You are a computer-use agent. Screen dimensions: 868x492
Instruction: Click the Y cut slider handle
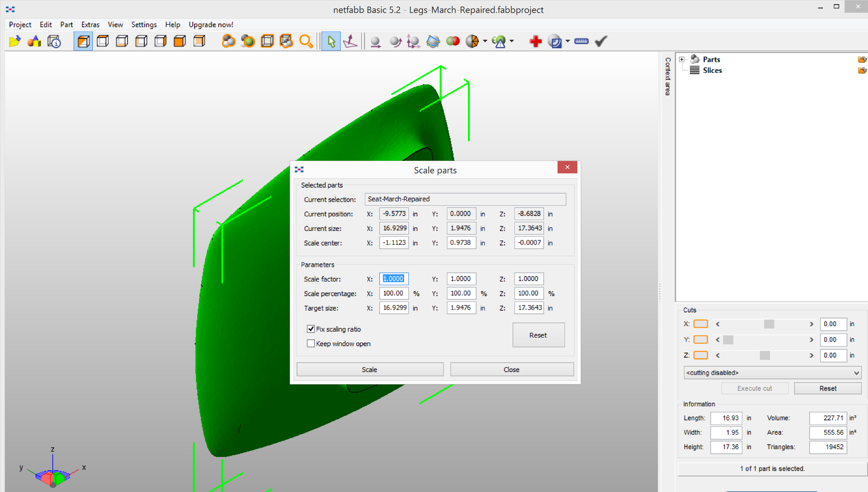[728, 340]
